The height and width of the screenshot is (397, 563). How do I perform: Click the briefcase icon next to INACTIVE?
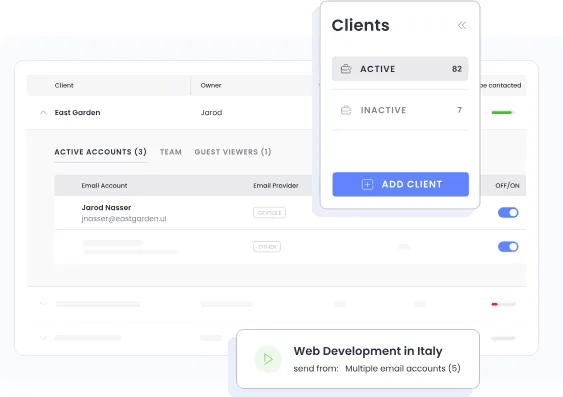tap(346, 110)
